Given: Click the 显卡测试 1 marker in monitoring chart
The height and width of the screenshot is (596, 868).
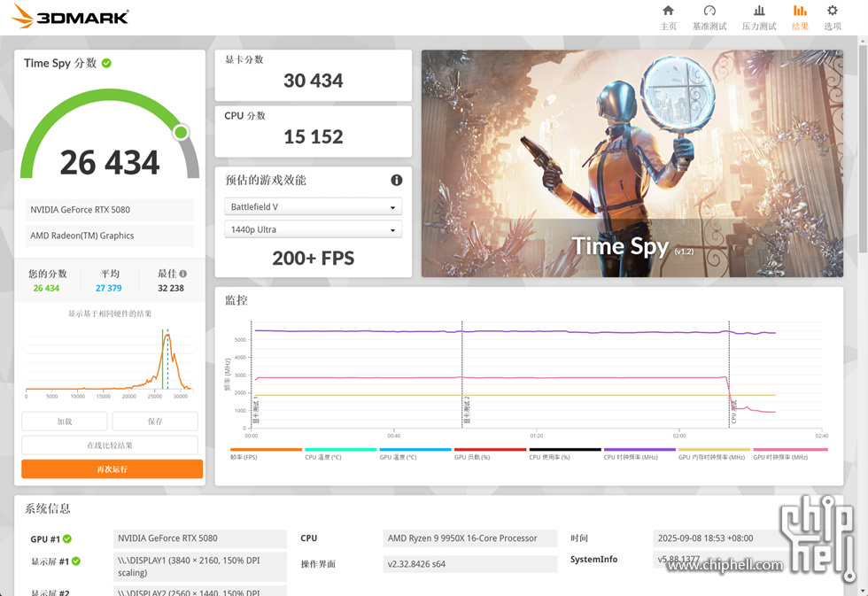Looking at the screenshot, I should (256, 411).
